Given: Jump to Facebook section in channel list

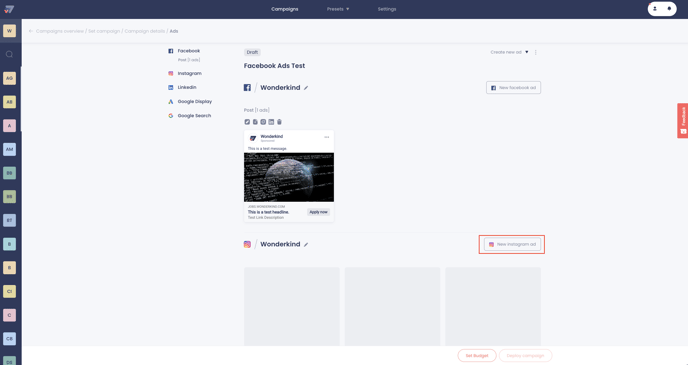Looking at the screenshot, I should point(184,51).
